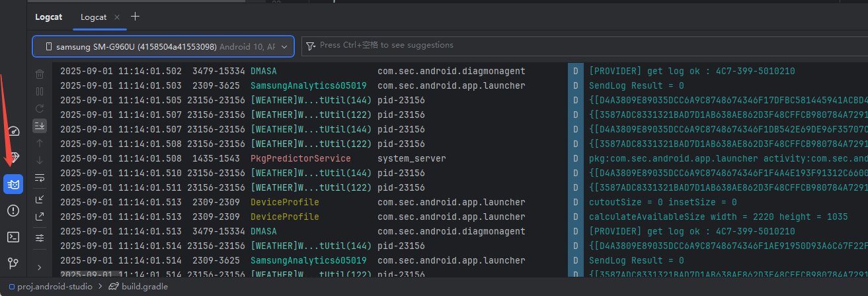Click 'SendLog Result = 0' at 11:14:01.503

tap(637, 85)
